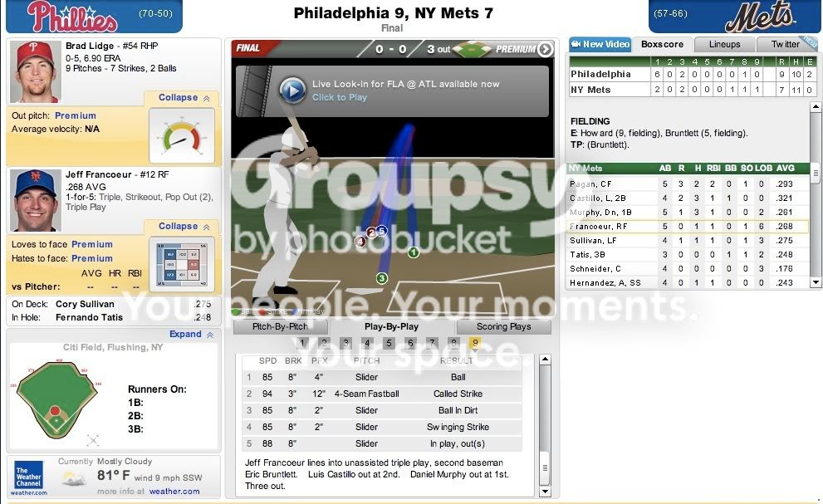Click the boxscore panel scrollbar thumb
Screen dimensions: 823x504
click(816, 174)
